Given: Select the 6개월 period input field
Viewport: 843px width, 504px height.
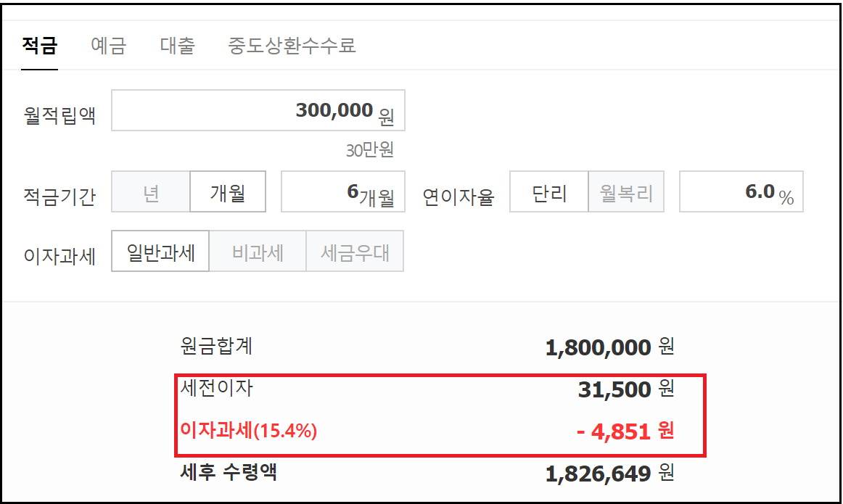Looking at the screenshot, I should click(342, 191).
